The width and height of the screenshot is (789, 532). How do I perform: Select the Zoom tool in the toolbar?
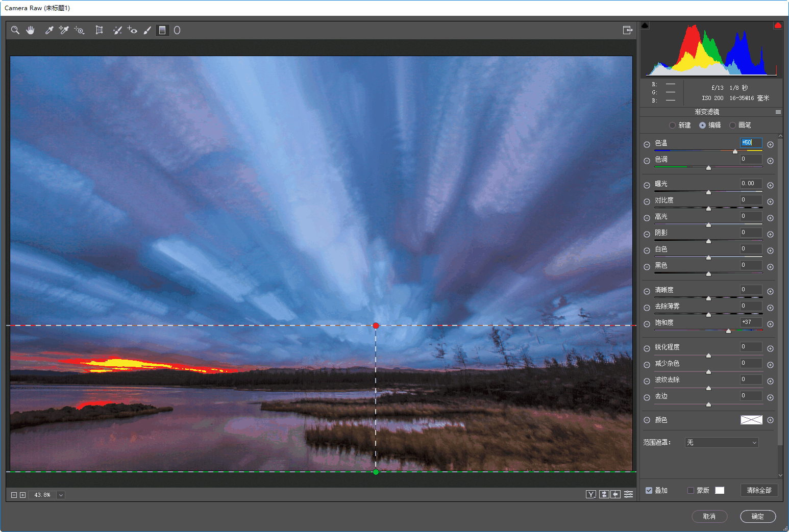15,31
